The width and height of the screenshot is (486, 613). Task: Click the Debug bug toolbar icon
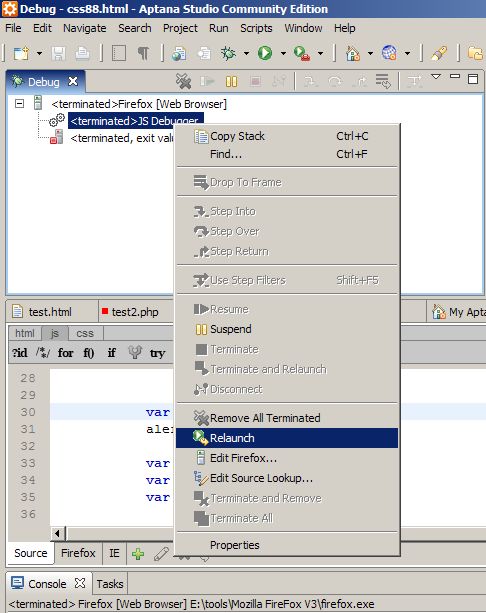coord(228,53)
